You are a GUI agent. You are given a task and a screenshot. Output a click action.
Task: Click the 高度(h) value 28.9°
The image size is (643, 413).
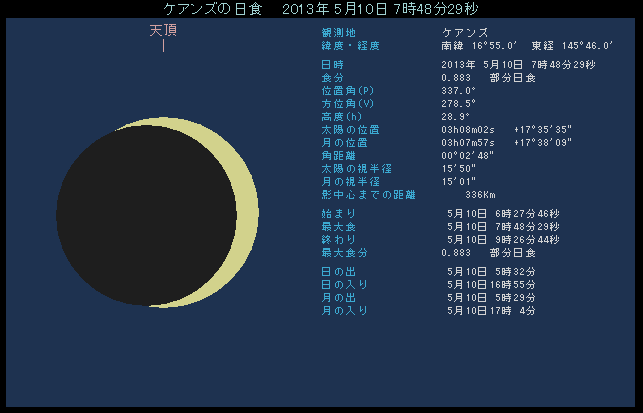(454, 116)
